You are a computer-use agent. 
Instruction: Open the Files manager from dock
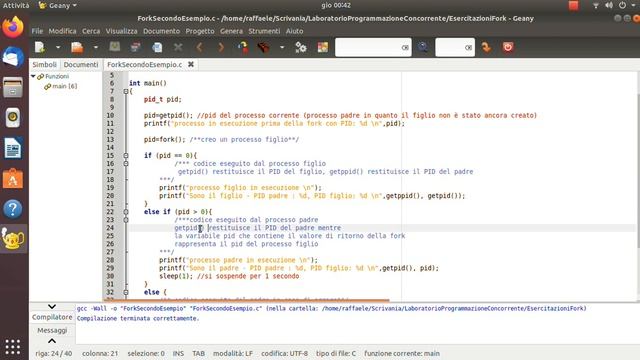(x=13, y=87)
